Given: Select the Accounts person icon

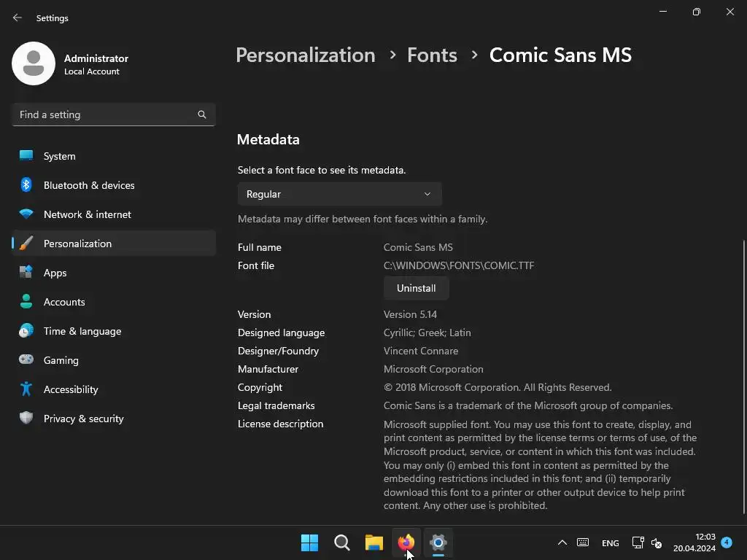Looking at the screenshot, I should (26, 301).
